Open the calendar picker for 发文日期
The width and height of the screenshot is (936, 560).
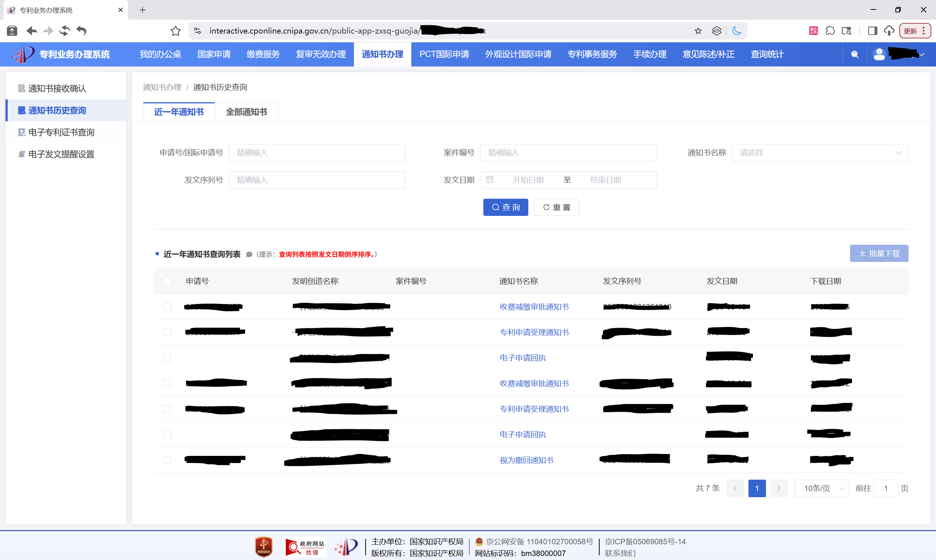point(490,180)
